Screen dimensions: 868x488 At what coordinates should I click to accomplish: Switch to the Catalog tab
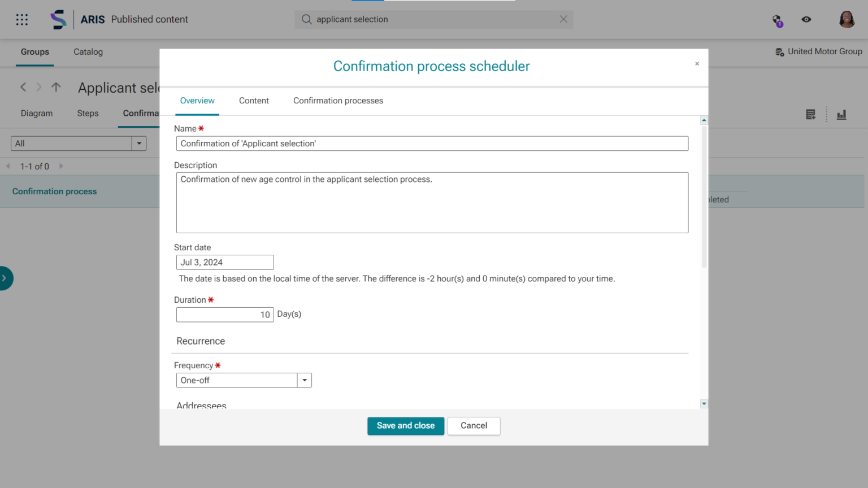(x=88, y=52)
